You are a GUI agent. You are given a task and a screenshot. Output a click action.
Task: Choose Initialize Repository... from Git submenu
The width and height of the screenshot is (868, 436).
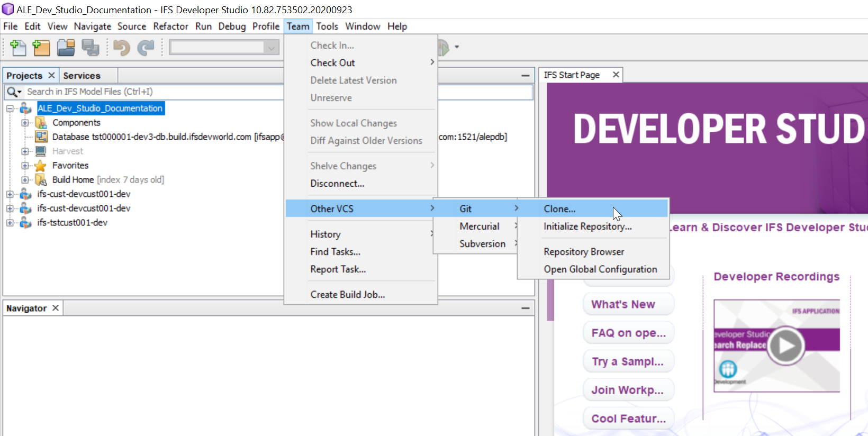593,226
